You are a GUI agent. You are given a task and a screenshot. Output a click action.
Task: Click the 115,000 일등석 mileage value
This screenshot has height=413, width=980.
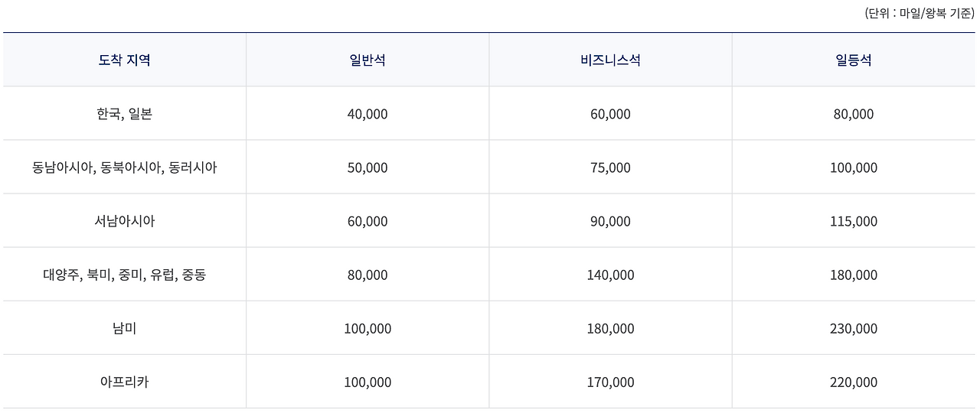(x=854, y=221)
